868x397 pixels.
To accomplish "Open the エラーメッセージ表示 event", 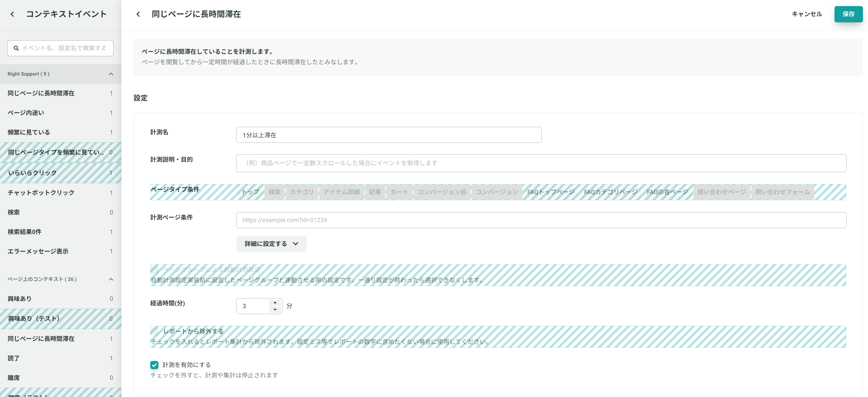I will pyautogui.click(x=61, y=251).
